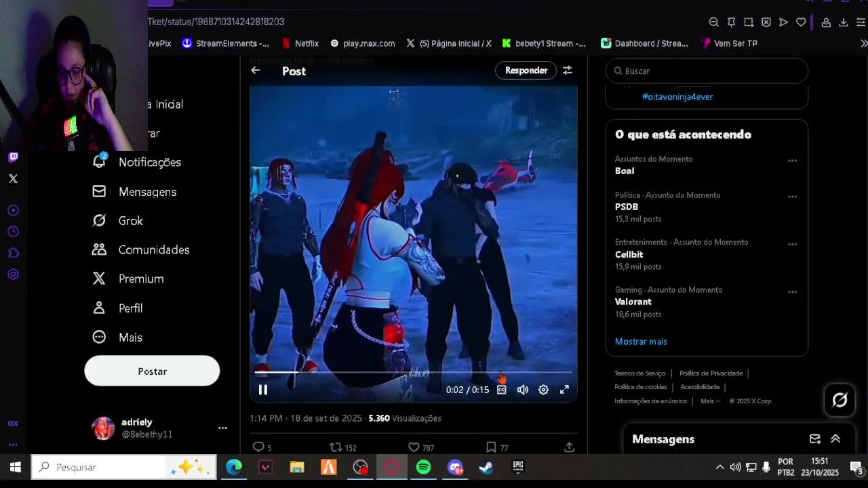Image resolution: width=868 pixels, height=488 pixels.
Task: Open the #oitavoninja4ever hashtag
Action: pyautogui.click(x=677, y=97)
